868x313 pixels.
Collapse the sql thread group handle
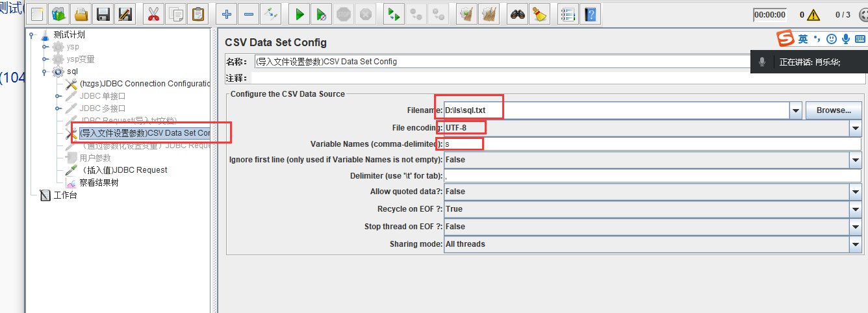[45, 71]
